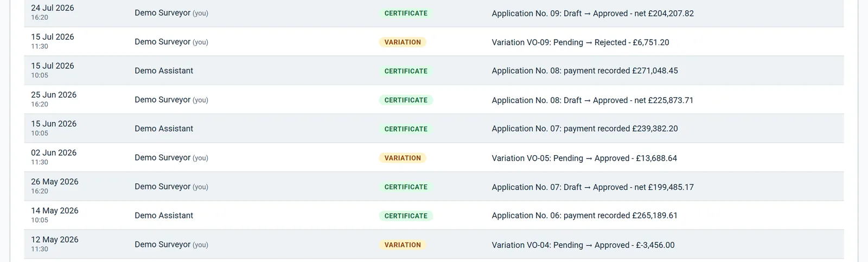The height and width of the screenshot is (262, 868).
Task: Select the CERTIFICATE badge for Application No. 09 approval
Action: 406,13
